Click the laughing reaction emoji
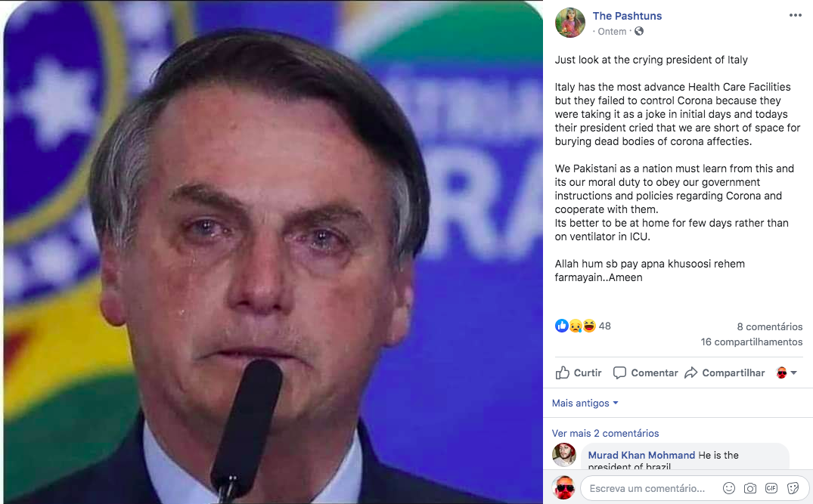The height and width of the screenshot is (504, 813). [589, 326]
